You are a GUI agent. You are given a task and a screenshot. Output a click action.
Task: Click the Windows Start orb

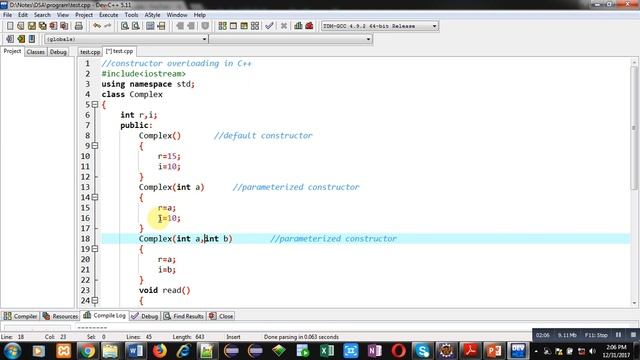point(12,351)
